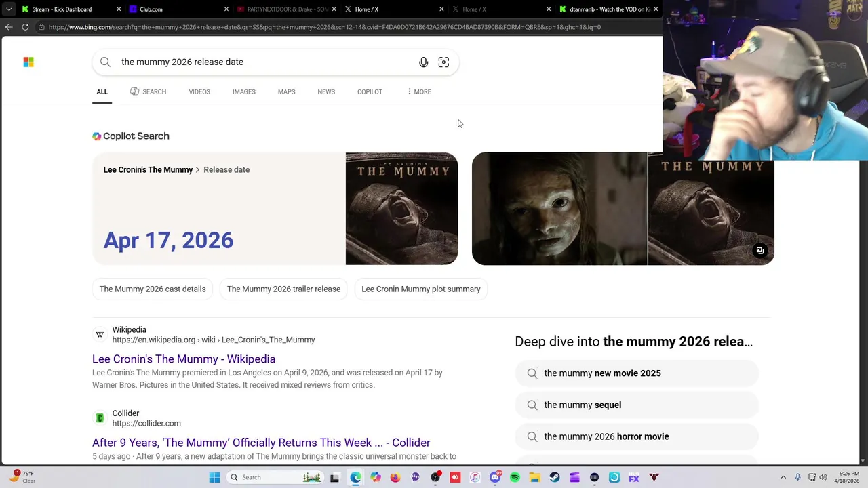Click the Copilot Search heading
Viewport: 868px width, 488px height.
(131, 136)
